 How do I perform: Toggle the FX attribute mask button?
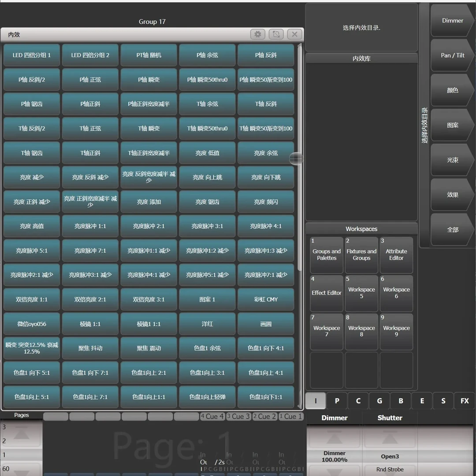coord(465,401)
